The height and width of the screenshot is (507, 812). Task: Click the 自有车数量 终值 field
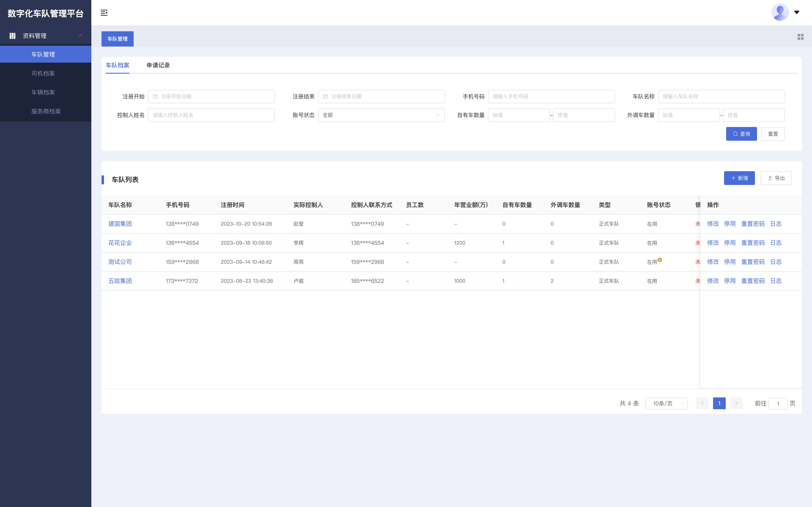point(584,115)
